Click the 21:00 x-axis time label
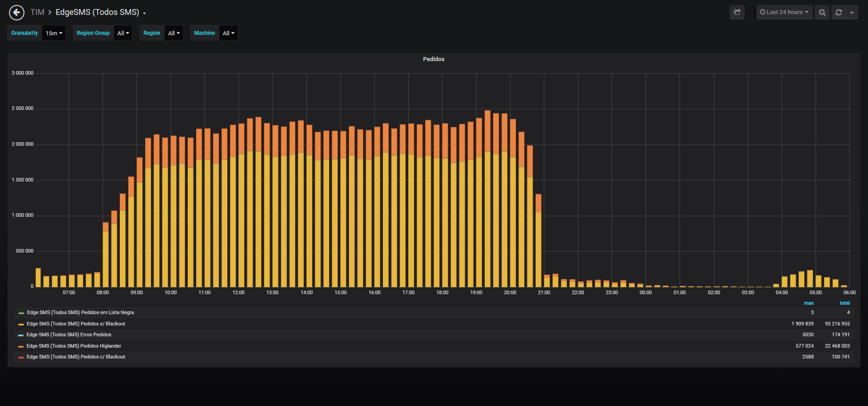 click(544, 292)
